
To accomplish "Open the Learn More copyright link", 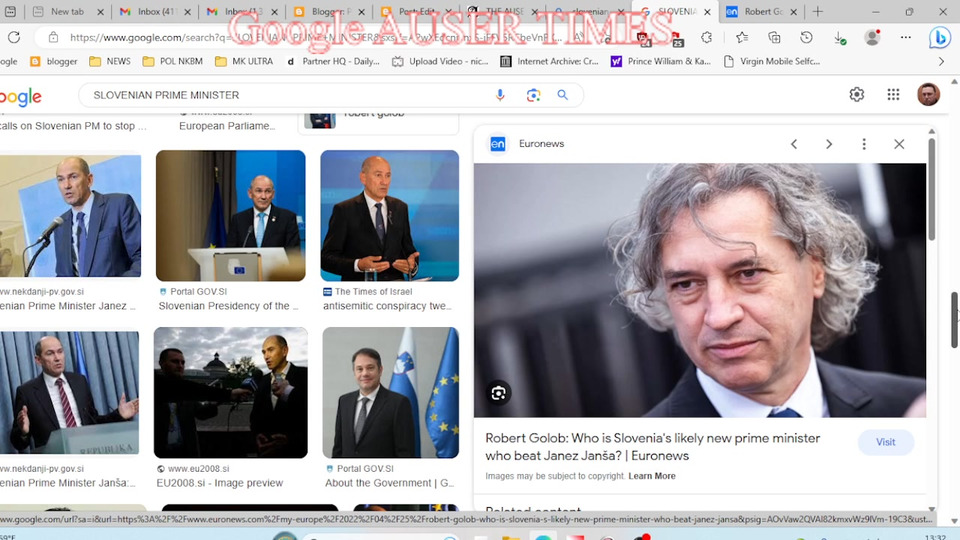I will point(652,476).
